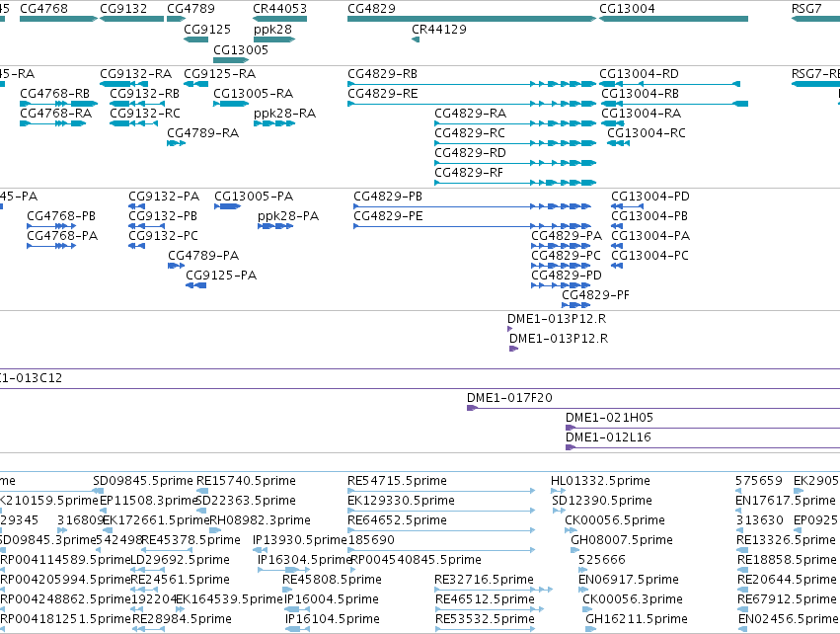Click the CG4829-RA transcript label
This screenshot has height=634, width=840.
click(471, 114)
